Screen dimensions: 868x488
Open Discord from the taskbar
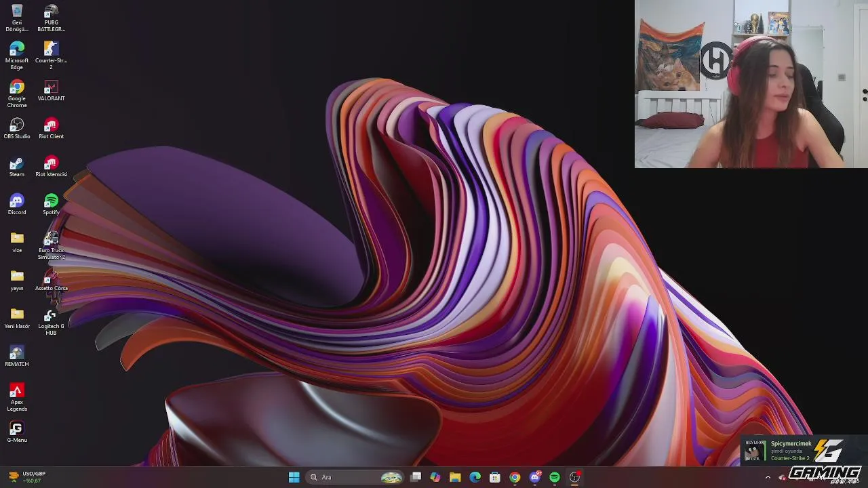pos(535,477)
